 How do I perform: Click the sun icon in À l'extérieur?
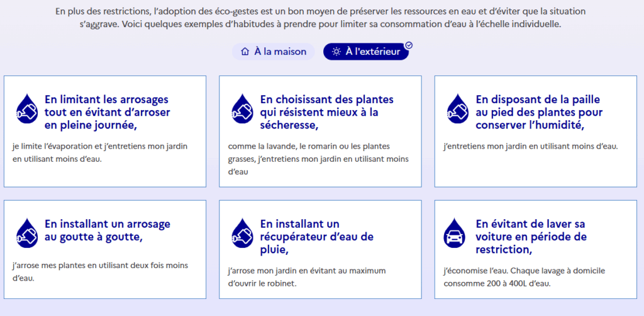pos(336,52)
